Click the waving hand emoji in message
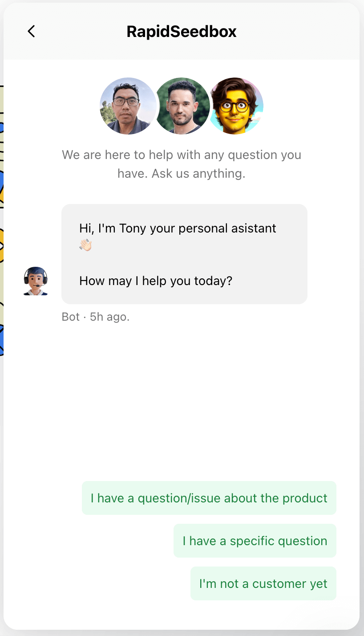This screenshot has width=364, height=636. (x=85, y=245)
